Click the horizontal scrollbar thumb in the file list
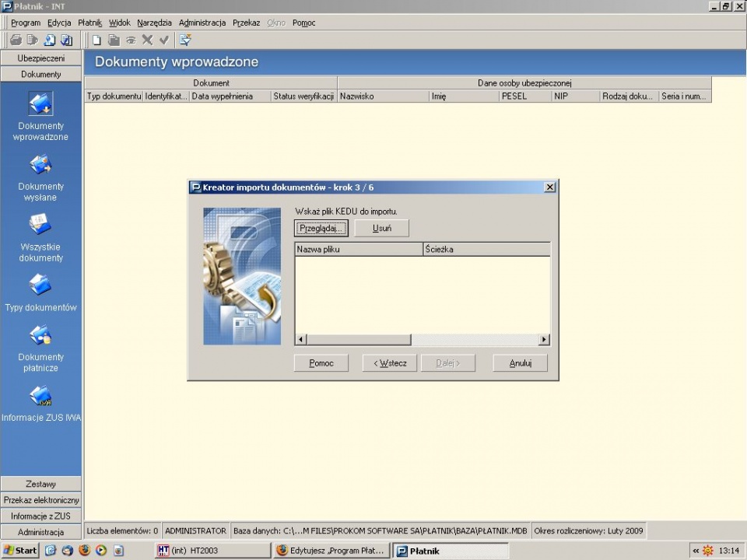The image size is (747, 560). click(359, 340)
